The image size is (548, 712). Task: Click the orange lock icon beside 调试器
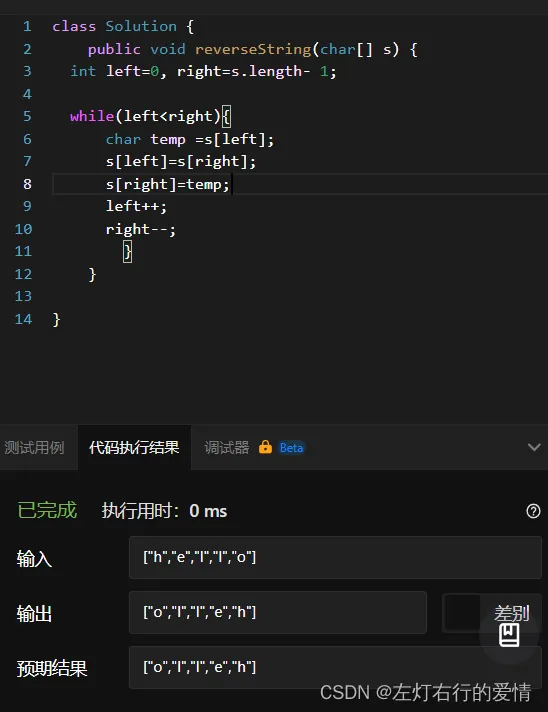tap(265, 447)
